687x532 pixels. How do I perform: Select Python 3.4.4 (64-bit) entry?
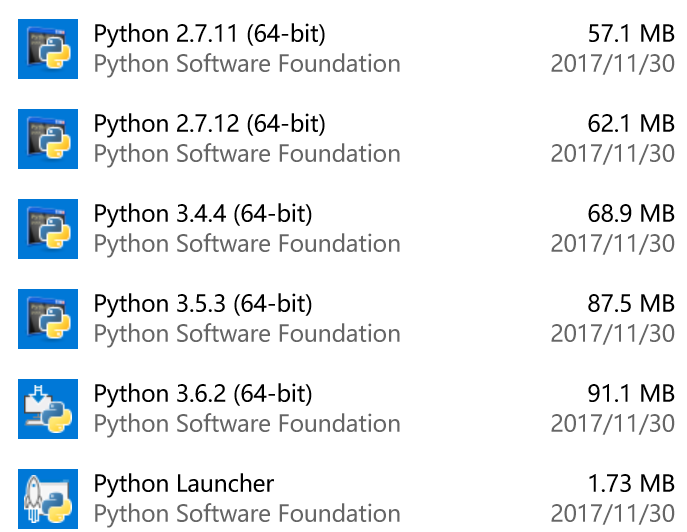346,229
